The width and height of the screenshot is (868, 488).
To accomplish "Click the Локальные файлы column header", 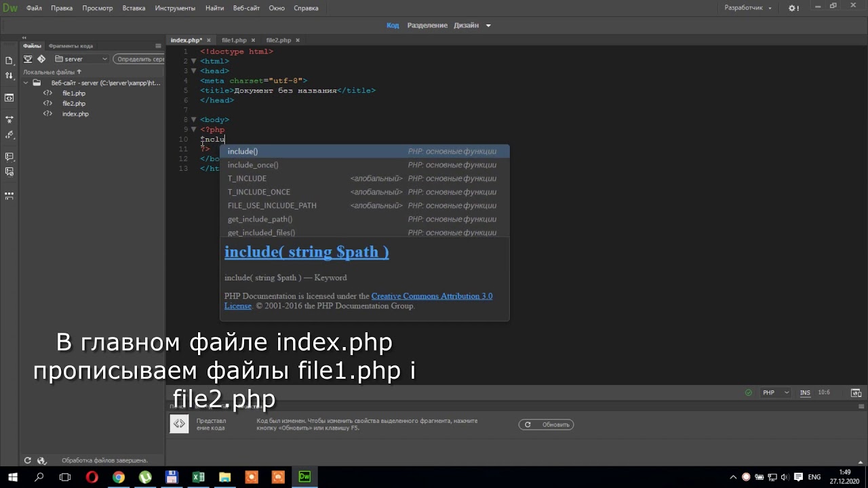I will [52, 72].
